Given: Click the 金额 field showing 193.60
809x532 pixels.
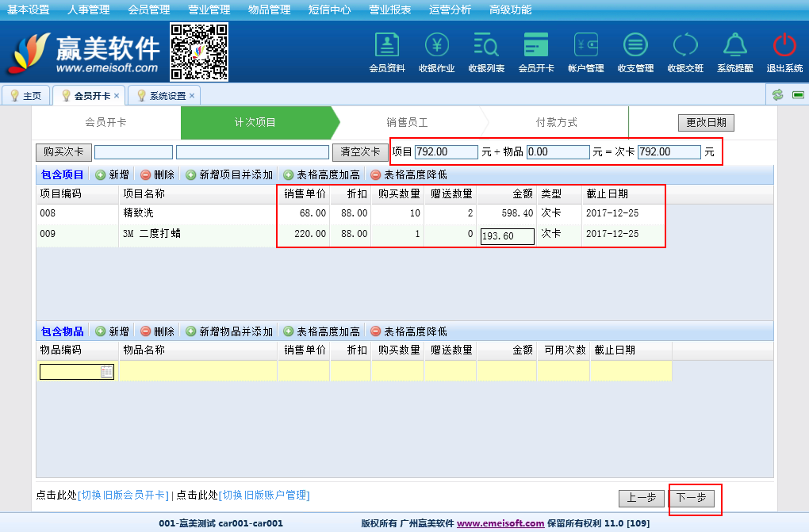Looking at the screenshot, I should coord(508,236).
